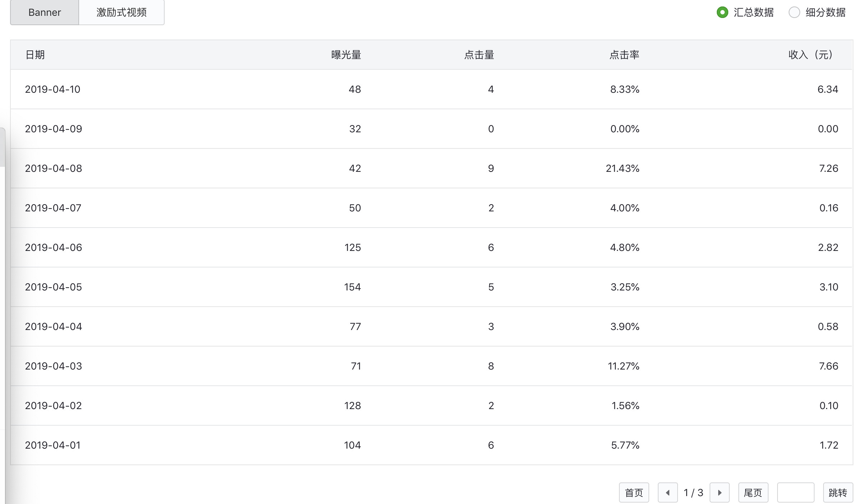The image size is (862, 504).
Task: Click 21.43% click rate cell
Action: (x=622, y=168)
